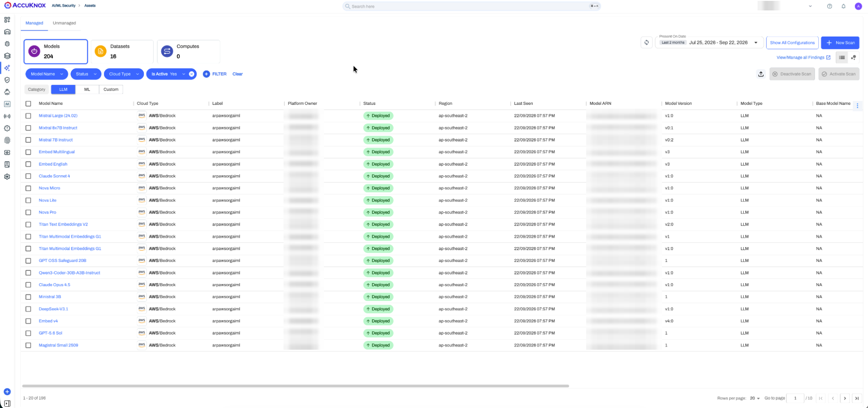Open the table column options kebab menu

[x=857, y=106]
